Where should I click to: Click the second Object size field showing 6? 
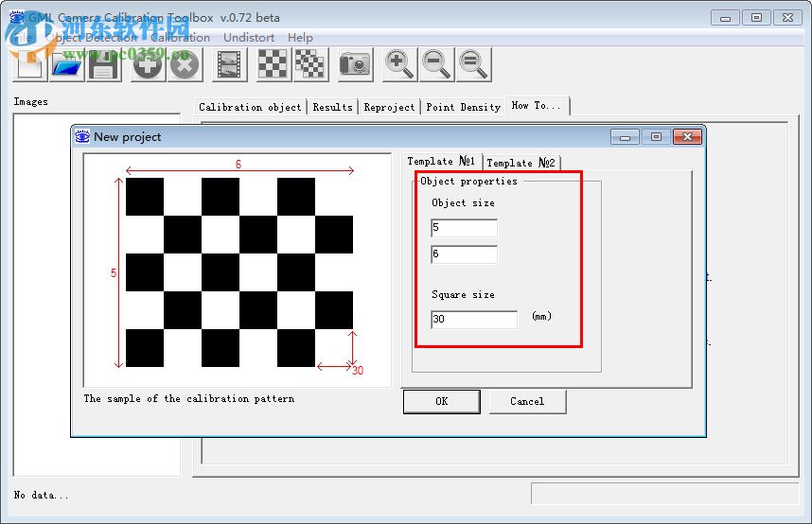464,254
